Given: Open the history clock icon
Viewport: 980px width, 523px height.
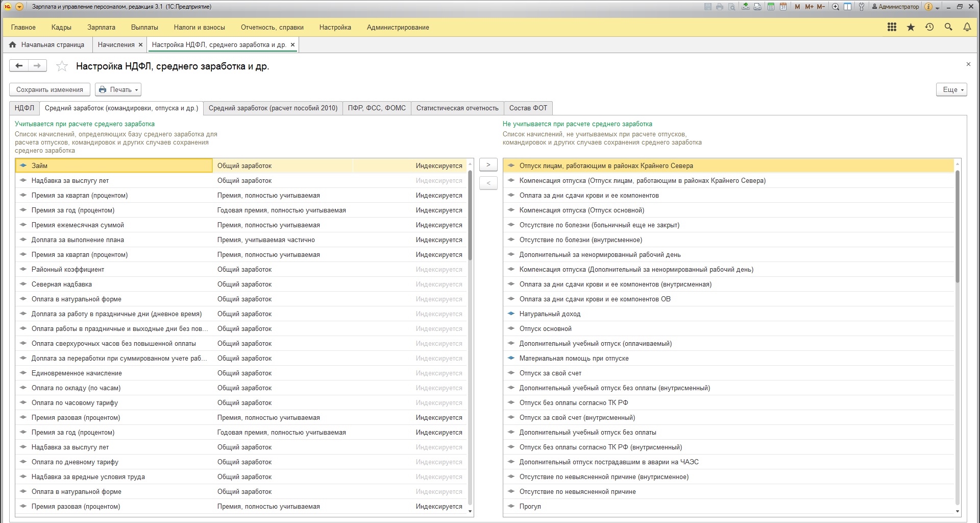Looking at the screenshot, I should coord(929,27).
